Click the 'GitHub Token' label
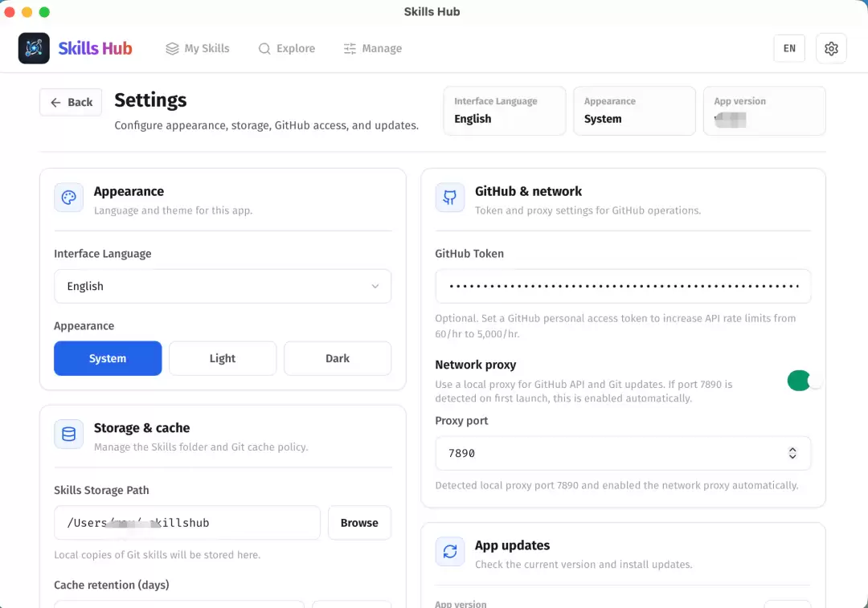Image resolution: width=868 pixels, height=608 pixels. pos(469,253)
